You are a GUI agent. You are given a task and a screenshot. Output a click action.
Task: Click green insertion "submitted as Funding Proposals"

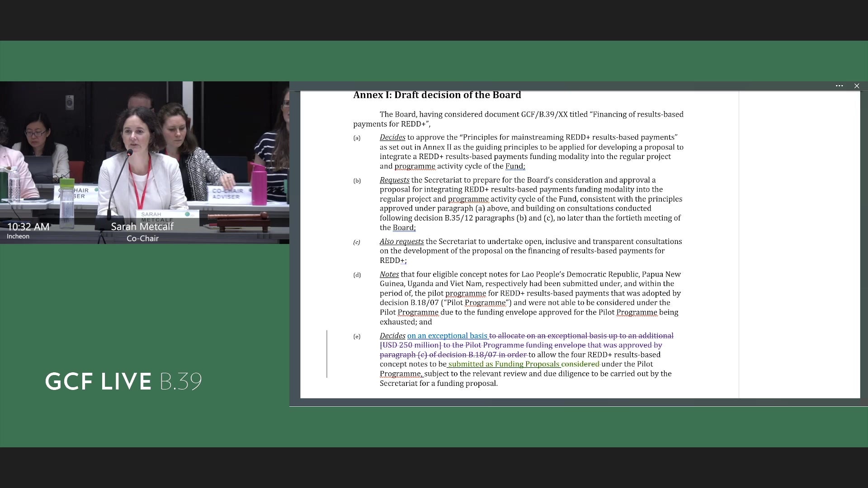click(x=504, y=364)
